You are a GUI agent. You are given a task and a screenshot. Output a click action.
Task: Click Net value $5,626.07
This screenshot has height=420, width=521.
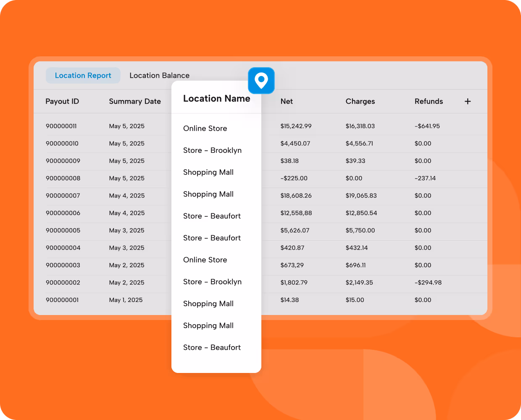pyautogui.click(x=295, y=230)
